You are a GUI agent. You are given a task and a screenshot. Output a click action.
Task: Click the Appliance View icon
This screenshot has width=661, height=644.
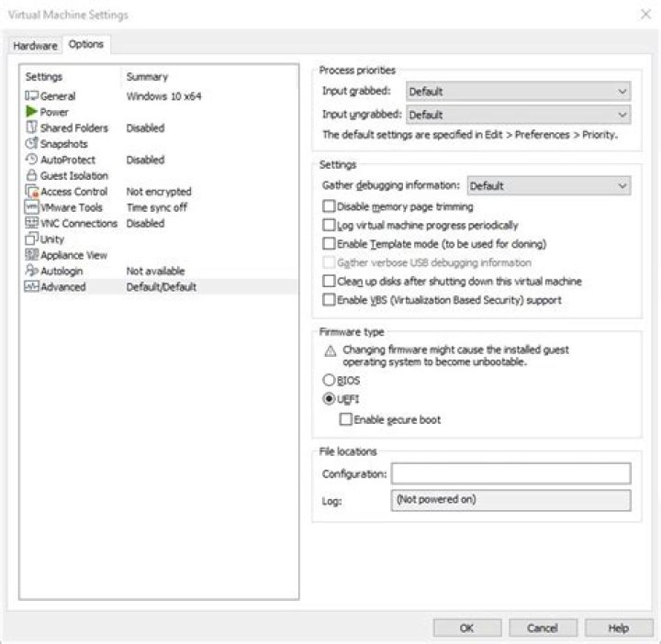[x=32, y=254]
